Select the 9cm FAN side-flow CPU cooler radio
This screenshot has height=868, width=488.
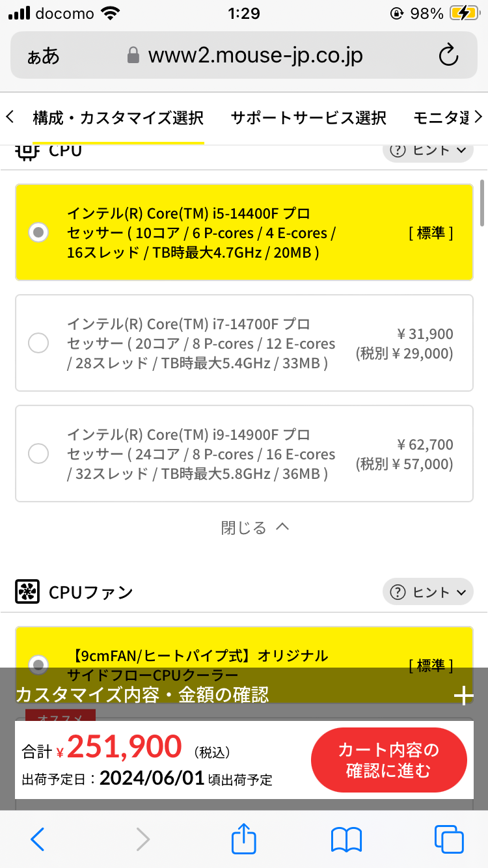pyautogui.click(x=39, y=664)
